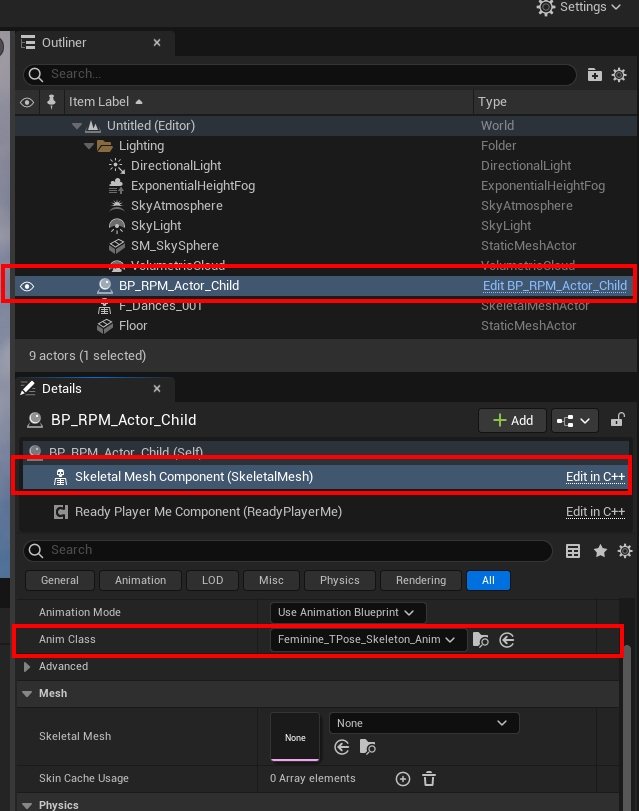Click BP_RPM_Actor_Child blueprint icon in Outliner
The height and width of the screenshot is (811, 639).
tap(105, 286)
